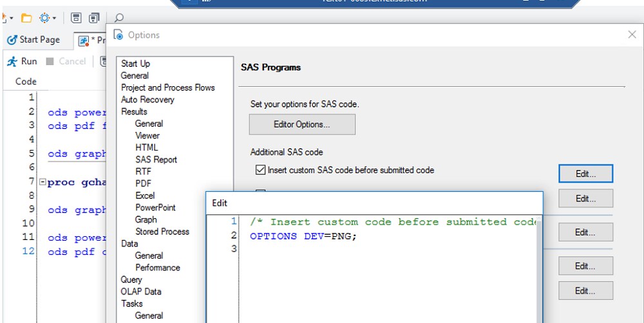Viewport: 644px width, 323px height.
Task: Click the comment line in Edit window
Action: pyautogui.click(x=393, y=222)
